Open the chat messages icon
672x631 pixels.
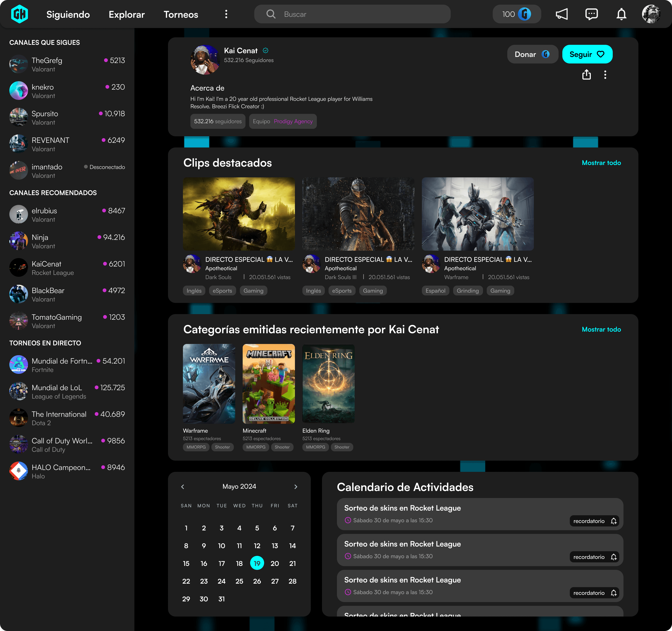[591, 14]
